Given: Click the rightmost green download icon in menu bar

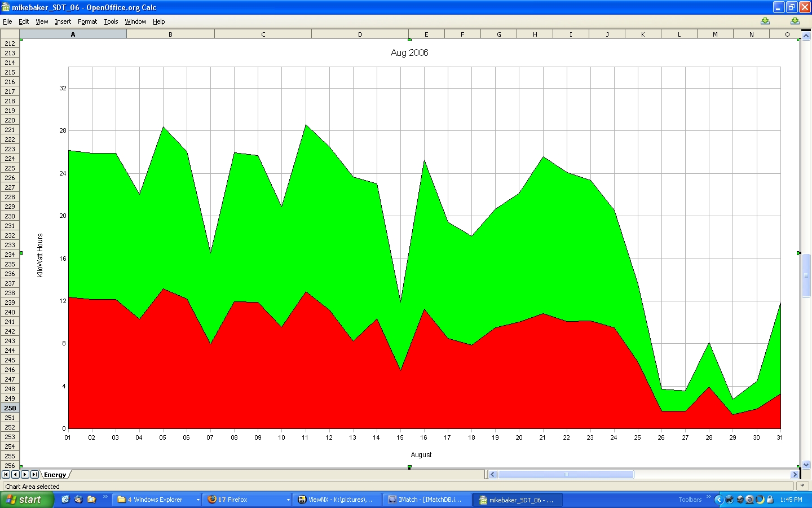Looking at the screenshot, I should (795, 21).
